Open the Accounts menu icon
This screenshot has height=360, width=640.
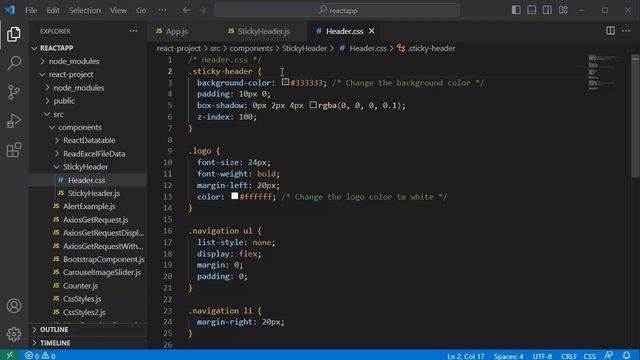click(x=14, y=306)
